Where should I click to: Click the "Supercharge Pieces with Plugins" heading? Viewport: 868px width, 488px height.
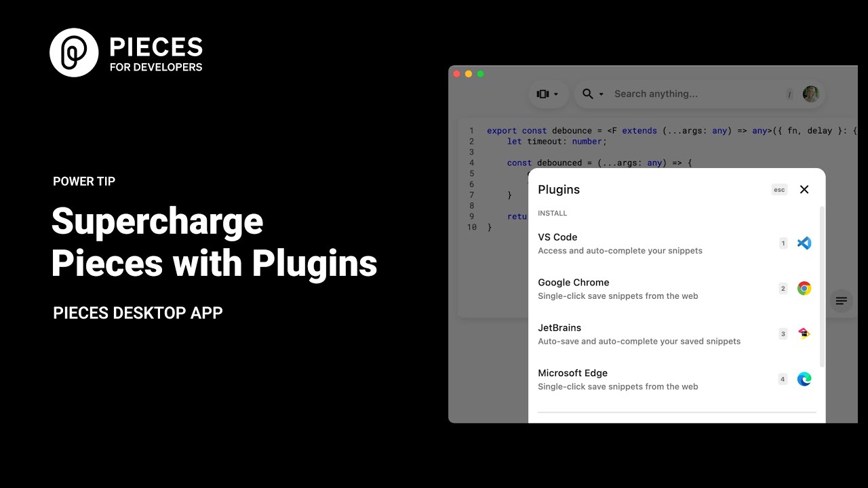[214, 242]
